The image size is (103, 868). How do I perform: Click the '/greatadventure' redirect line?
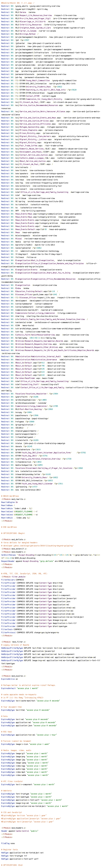(21, 450)
